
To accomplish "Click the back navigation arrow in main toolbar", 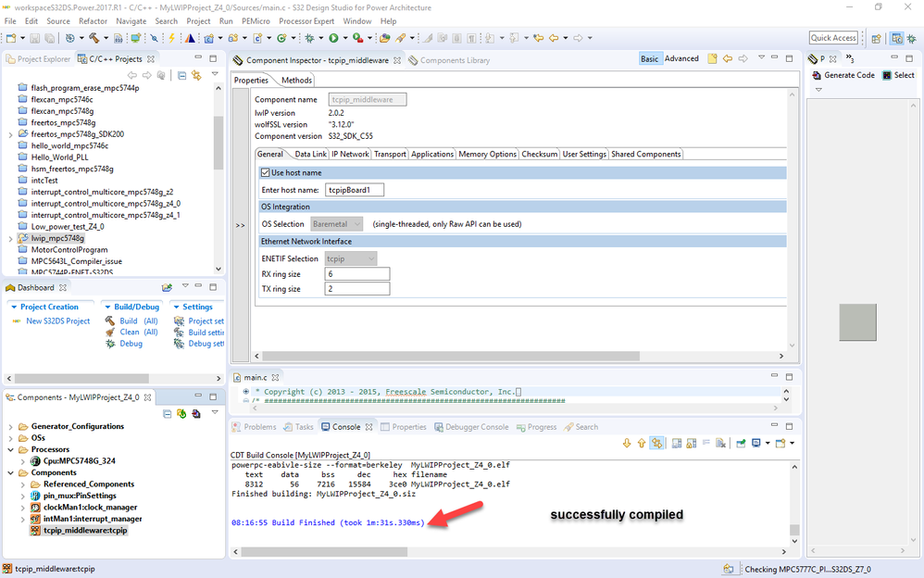I will tap(554, 38).
